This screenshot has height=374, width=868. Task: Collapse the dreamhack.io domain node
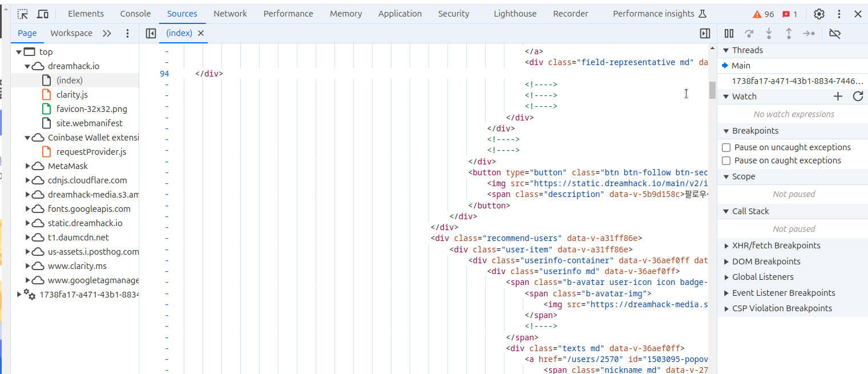(27, 66)
